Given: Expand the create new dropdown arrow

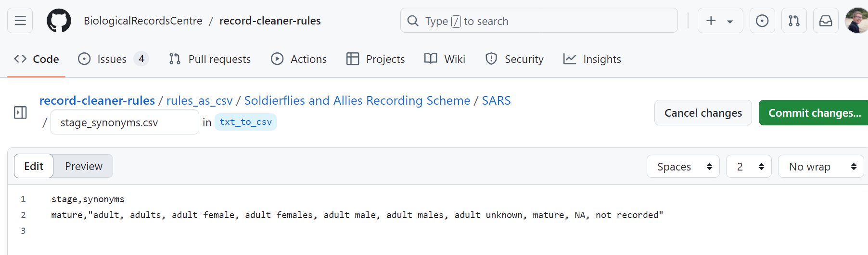Looking at the screenshot, I should 730,21.
